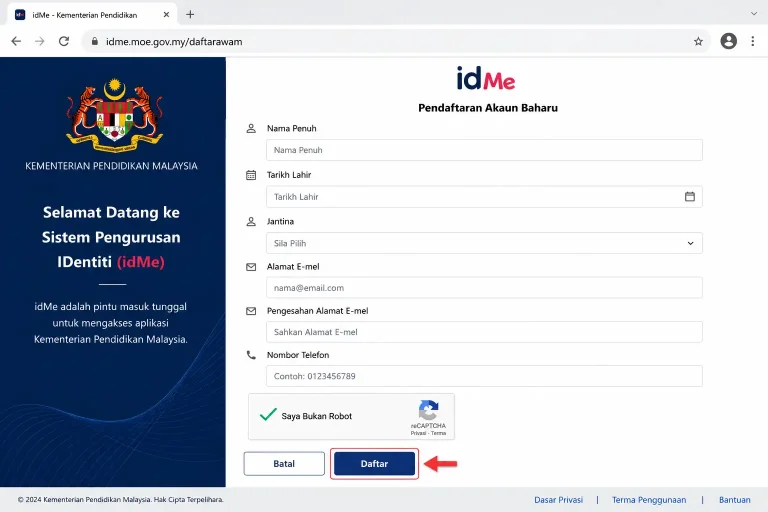Image resolution: width=768 pixels, height=512 pixels.
Task: Bookmark this page with star icon
Action: tap(698, 42)
